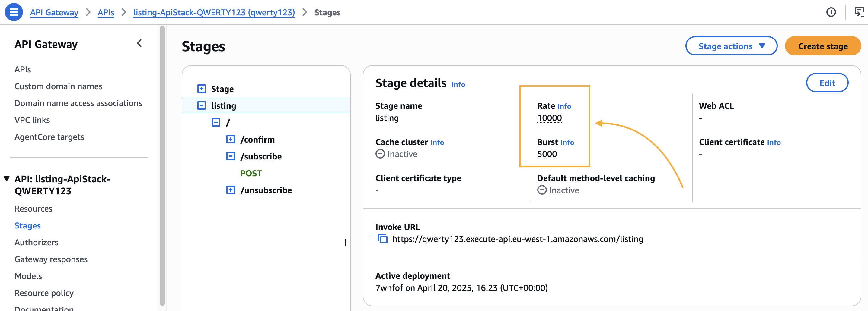Open Resources in the API section
The height and width of the screenshot is (311, 868).
(x=34, y=209)
